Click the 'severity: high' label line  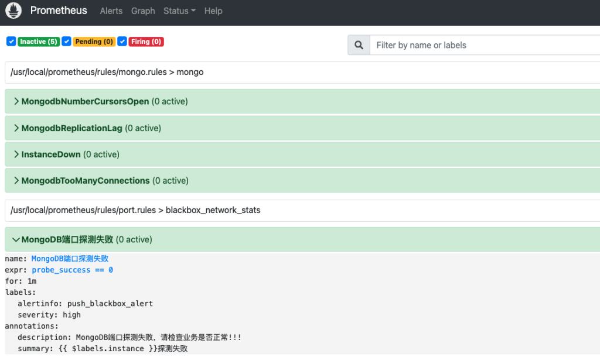click(x=49, y=315)
